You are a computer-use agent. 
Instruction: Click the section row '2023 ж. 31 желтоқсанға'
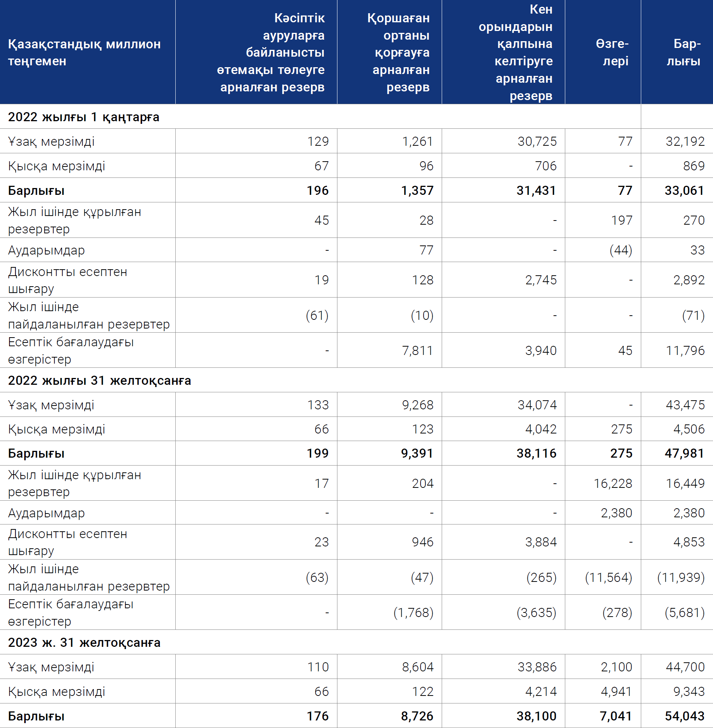click(84, 643)
